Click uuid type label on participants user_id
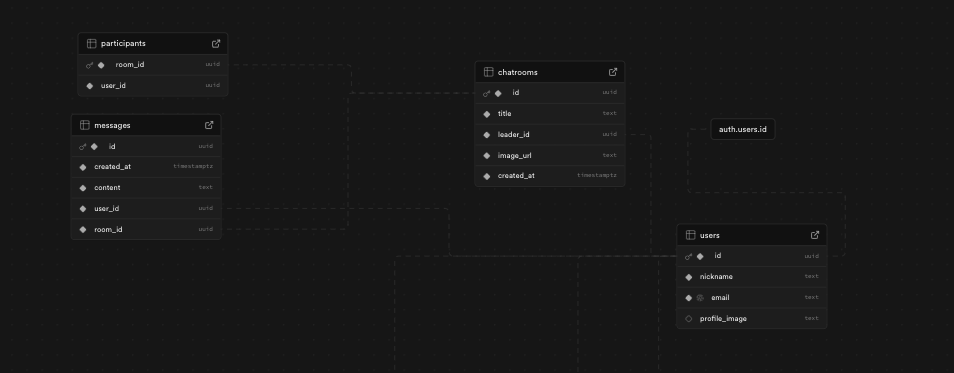Image resolution: width=954 pixels, height=373 pixels. coord(212,86)
